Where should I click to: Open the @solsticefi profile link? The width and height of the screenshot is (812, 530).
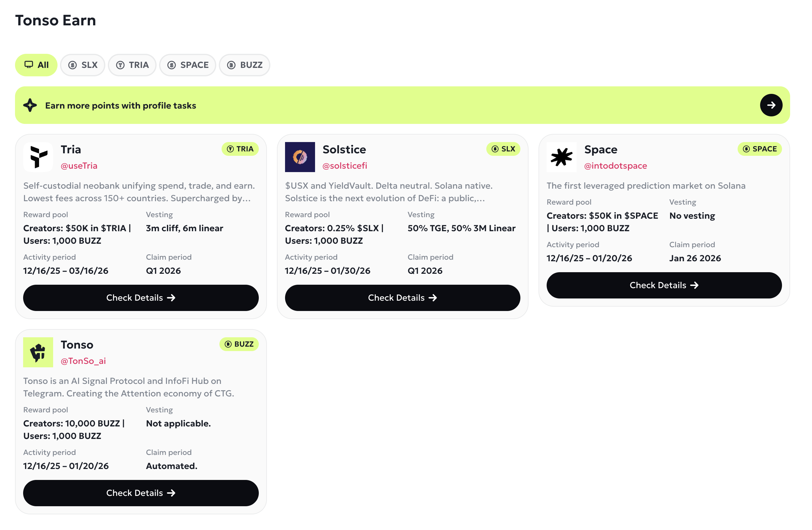tap(345, 166)
